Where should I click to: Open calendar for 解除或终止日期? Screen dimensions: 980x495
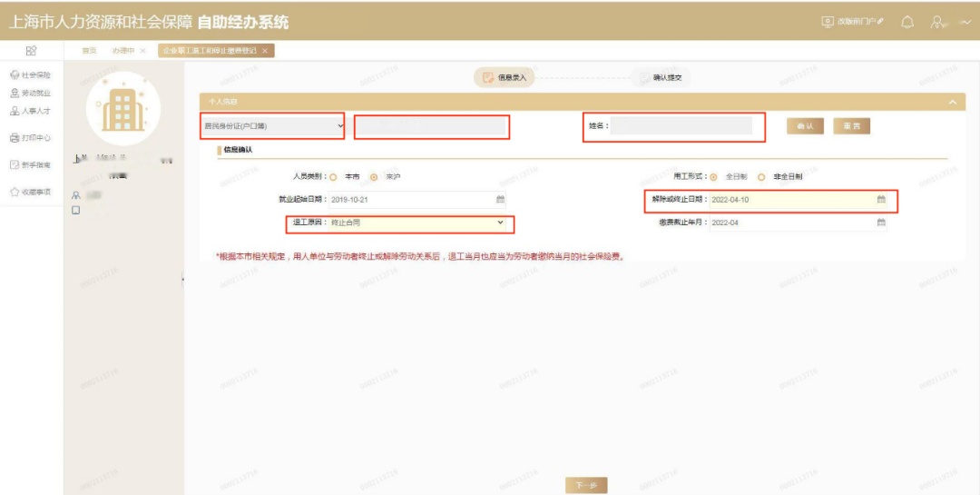[x=880, y=199]
